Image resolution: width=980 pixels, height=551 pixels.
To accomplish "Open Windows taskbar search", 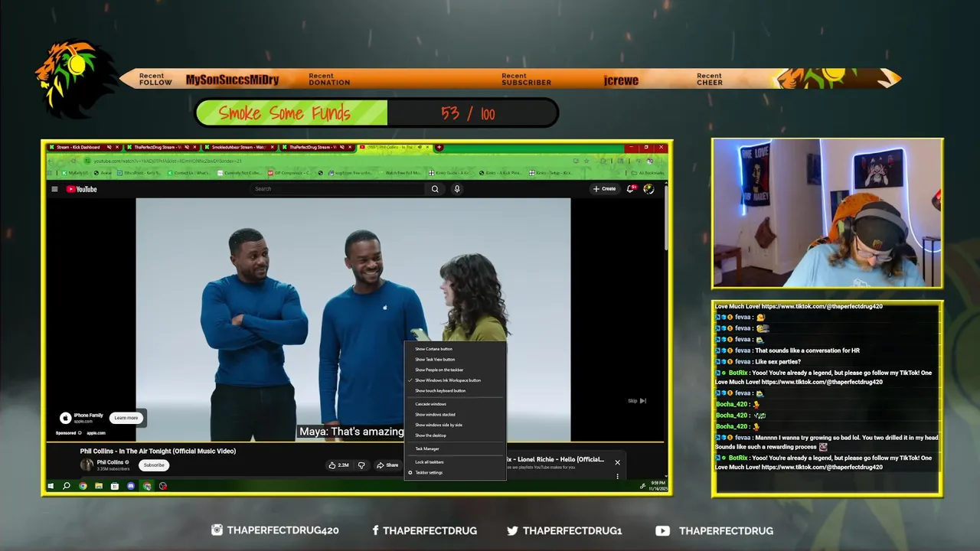I will (x=67, y=486).
